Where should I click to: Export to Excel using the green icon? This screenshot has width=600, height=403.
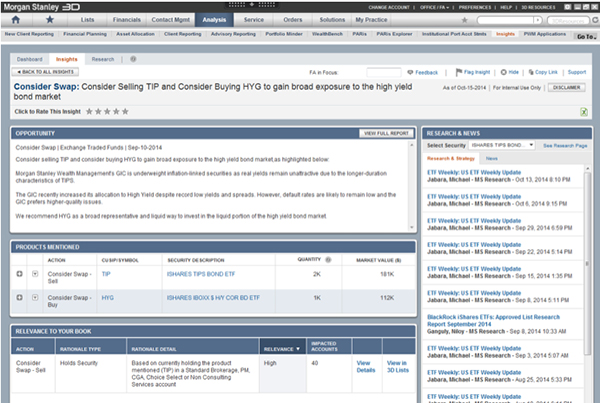tap(583, 112)
